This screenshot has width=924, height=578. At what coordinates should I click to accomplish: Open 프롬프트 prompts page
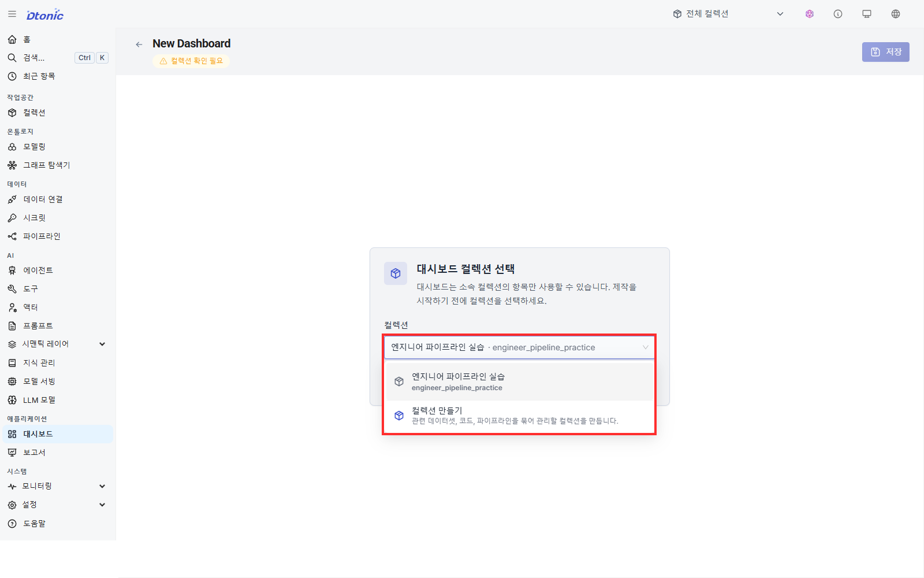pos(58,326)
